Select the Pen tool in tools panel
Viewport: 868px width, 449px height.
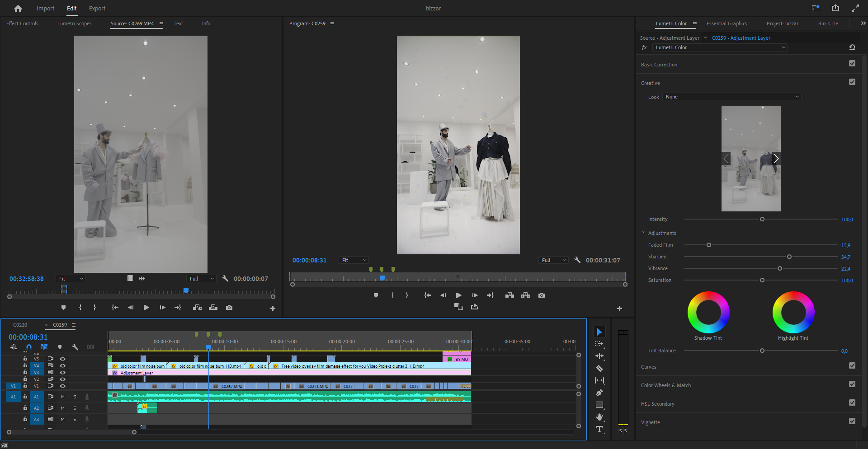coord(599,393)
